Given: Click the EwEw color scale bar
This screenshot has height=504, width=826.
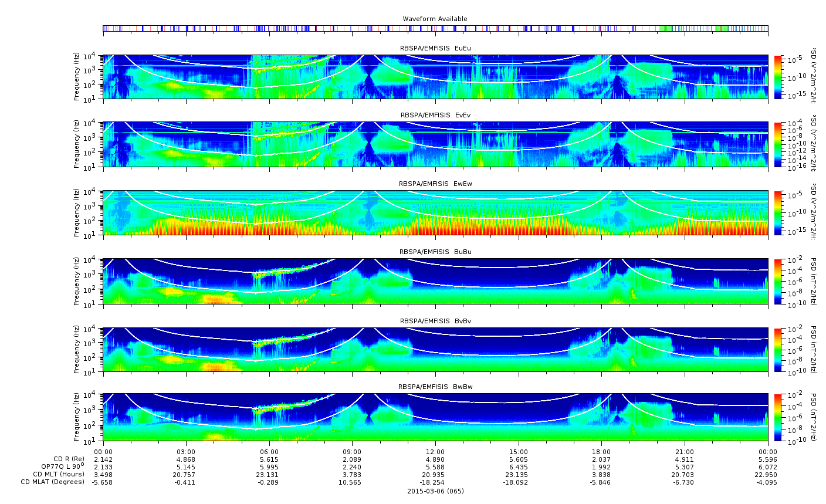Looking at the screenshot, I should pos(778,213).
